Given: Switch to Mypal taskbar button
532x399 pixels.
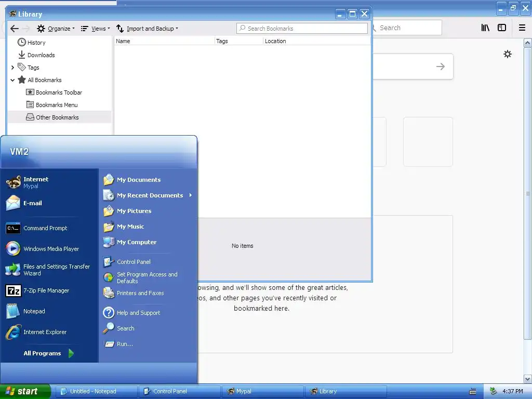Looking at the screenshot, I should click(x=263, y=391).
